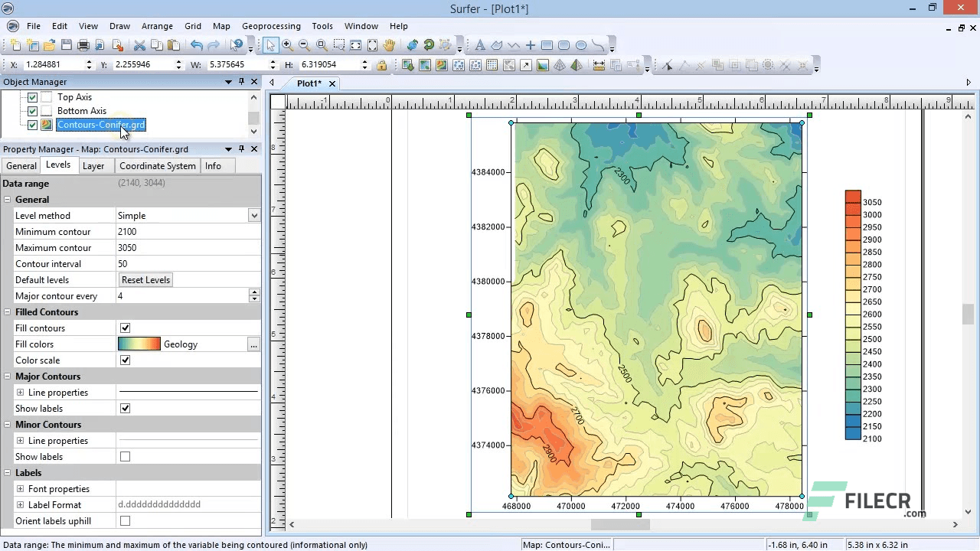This screenshot has width=980, height=551.
Task: Open the Geoprocessing menu
Action: (271, 25)
